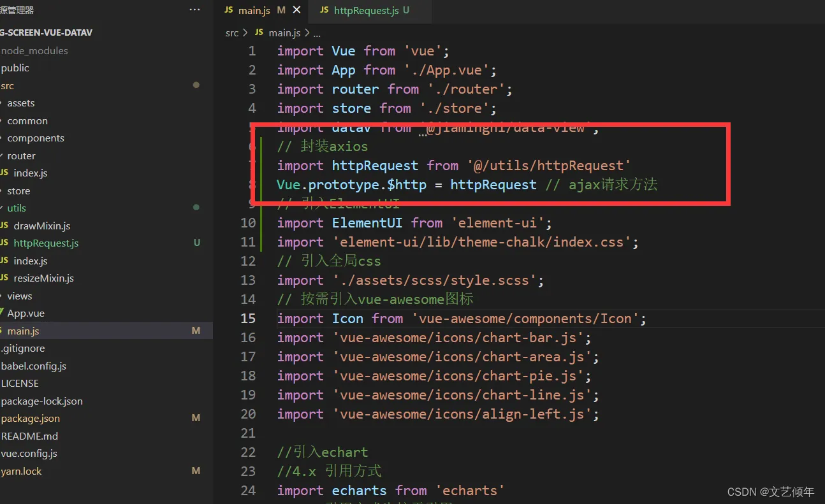Click the JS icon on the main.js tab
This screenshot has width=825, height=504.
tap(229, 11)
